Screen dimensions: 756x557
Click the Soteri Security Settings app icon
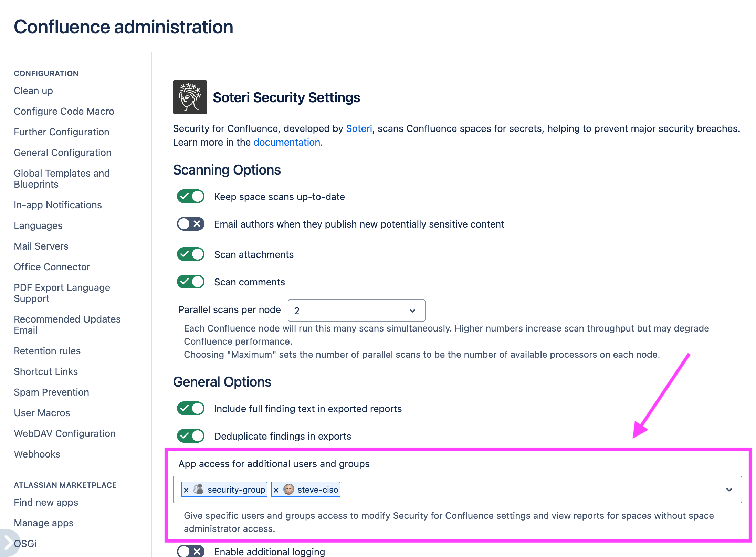tap(190, 97)
